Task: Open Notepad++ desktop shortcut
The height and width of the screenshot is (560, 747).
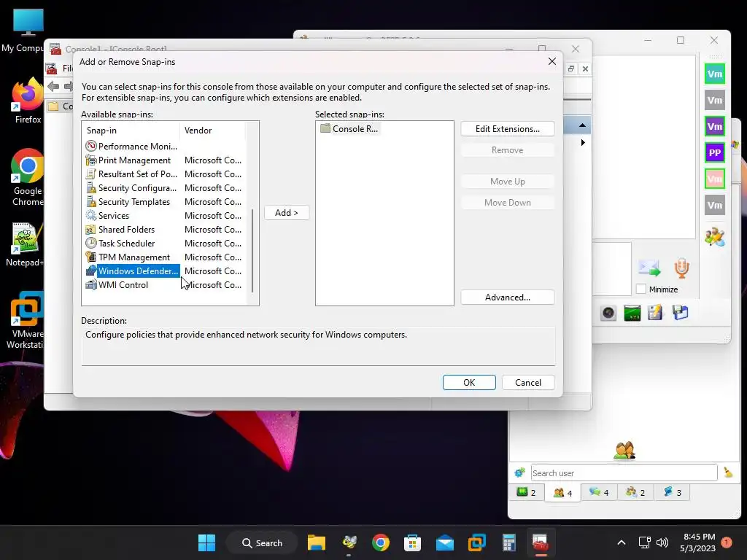Action: point(26,244)
